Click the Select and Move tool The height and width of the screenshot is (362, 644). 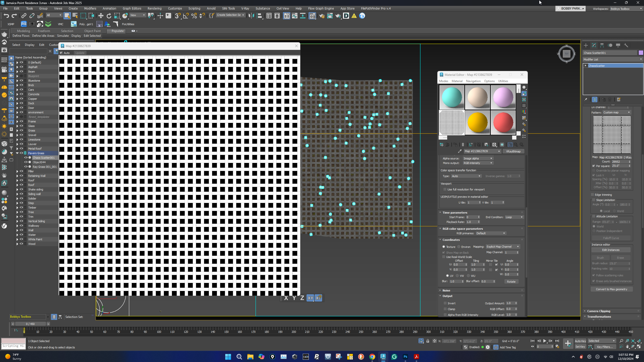(x=101, y=16)
